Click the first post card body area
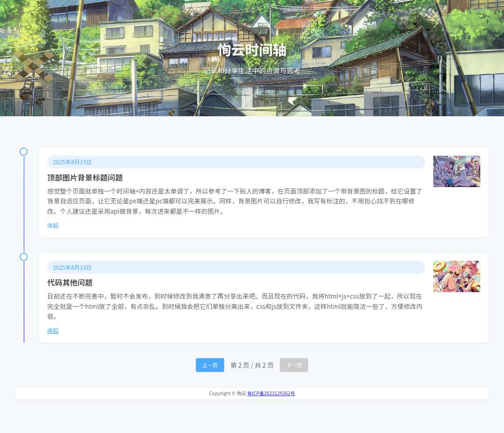Screen dimensions: 504x433 click(x=233, y=201)
